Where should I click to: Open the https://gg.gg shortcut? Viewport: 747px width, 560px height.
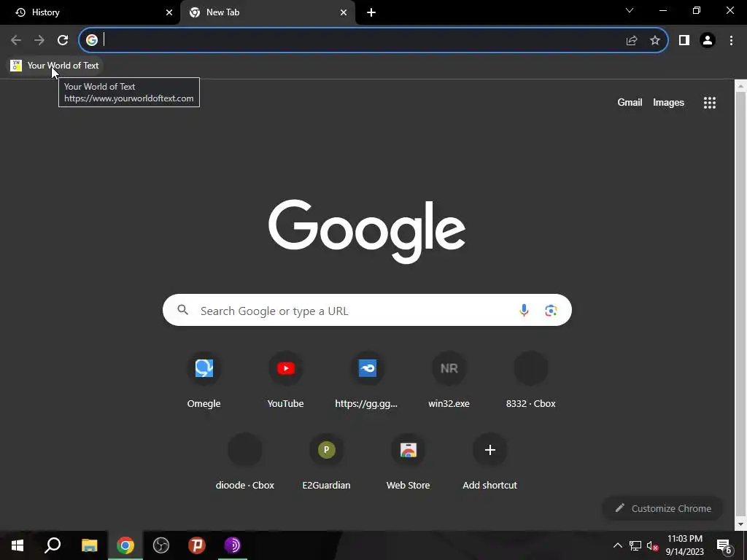pyautogui.click(x=367, y=381)
